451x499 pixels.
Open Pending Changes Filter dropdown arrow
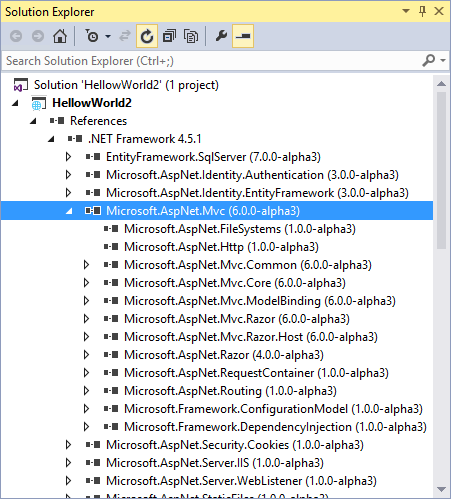(108, 36)
